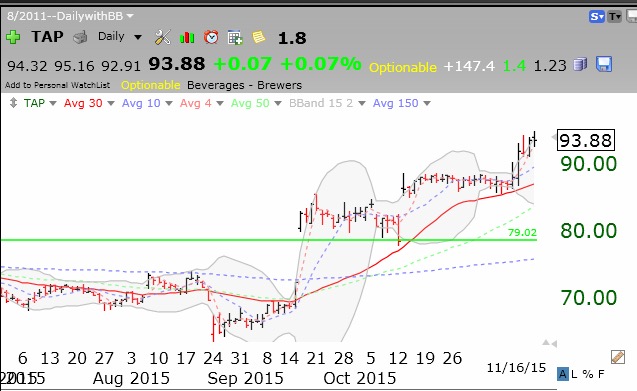The image size is (637, 391).
Task: Select the pencil drawing tools icon
Action: (618, 357)
